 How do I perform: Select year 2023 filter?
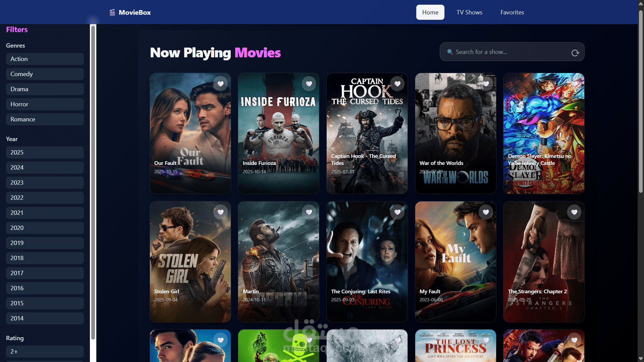(45, 183)
